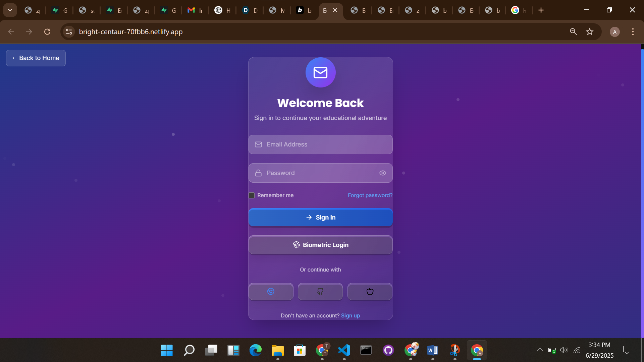This screenshot has width=644, height=362.
Task: Reload the page with refresh icon
Action: click(x=47, y=32)
